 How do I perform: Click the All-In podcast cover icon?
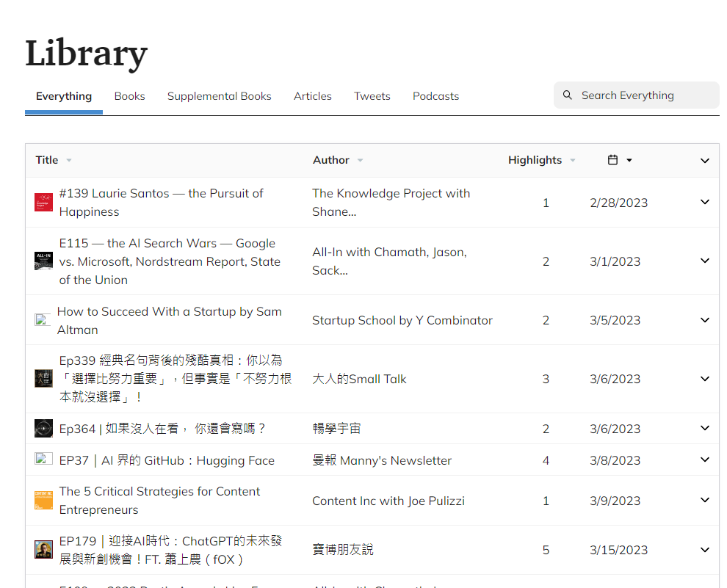coord(43,261)
